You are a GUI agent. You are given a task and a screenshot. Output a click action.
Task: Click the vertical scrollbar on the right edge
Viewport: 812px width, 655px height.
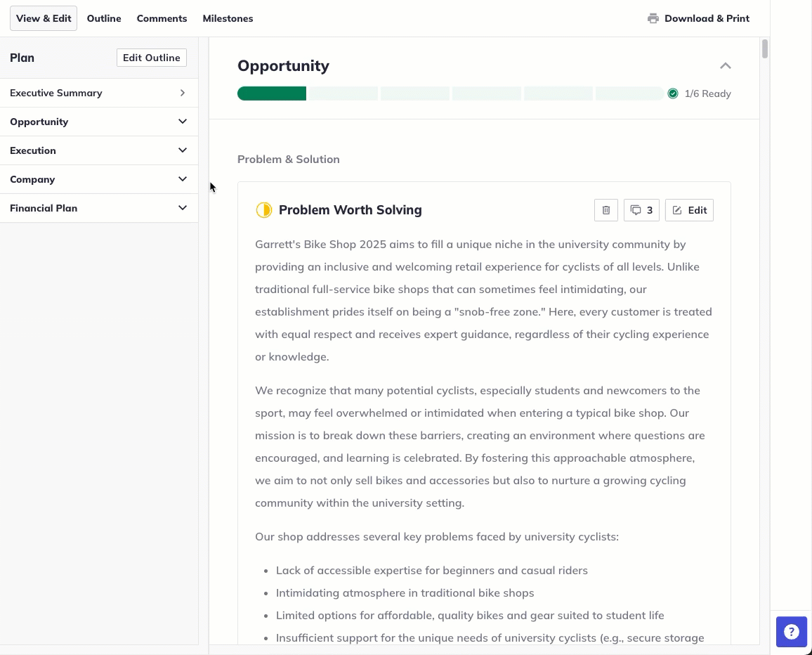pyautogui.click(x=764, y=50)
